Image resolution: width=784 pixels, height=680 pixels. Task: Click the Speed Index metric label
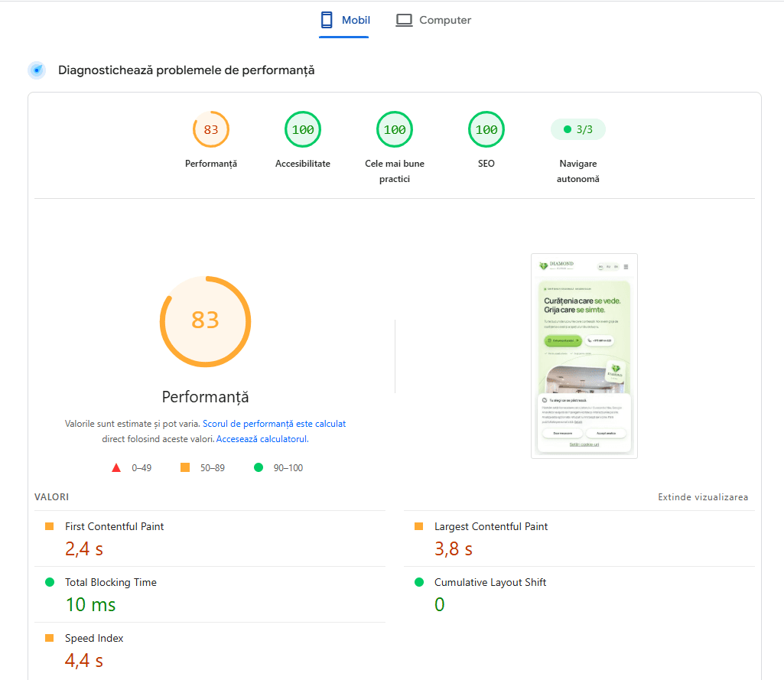94,639
